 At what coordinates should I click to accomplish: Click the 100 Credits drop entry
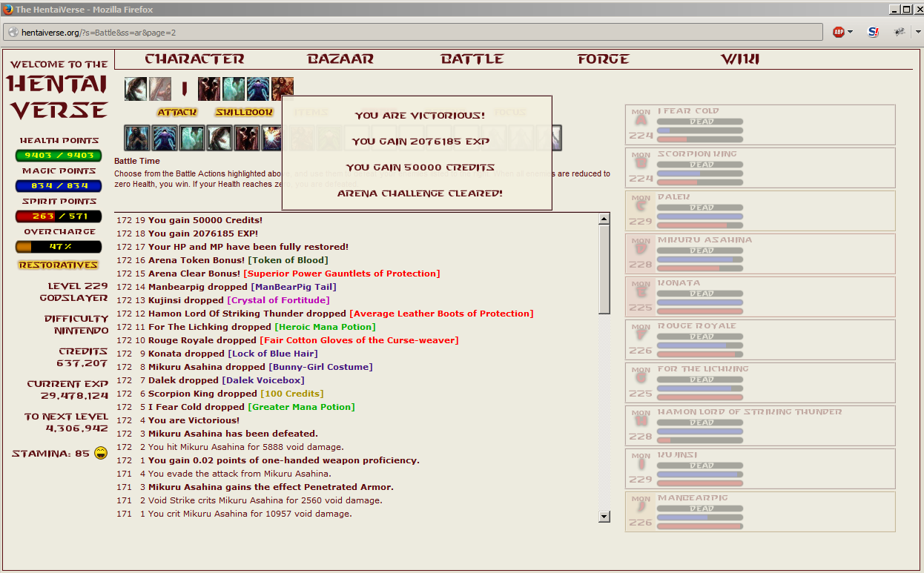click(292, 394)
